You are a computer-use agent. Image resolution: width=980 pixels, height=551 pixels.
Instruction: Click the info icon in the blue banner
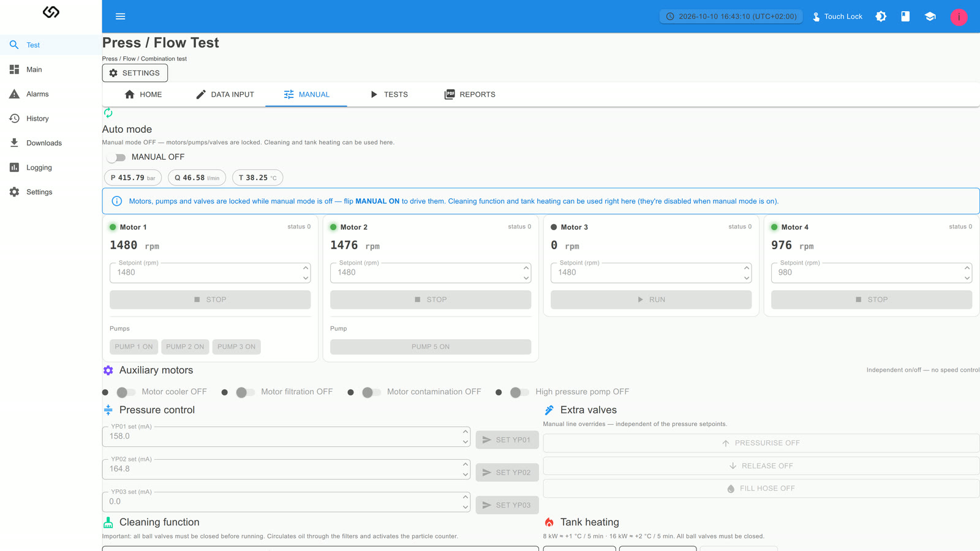117,201
